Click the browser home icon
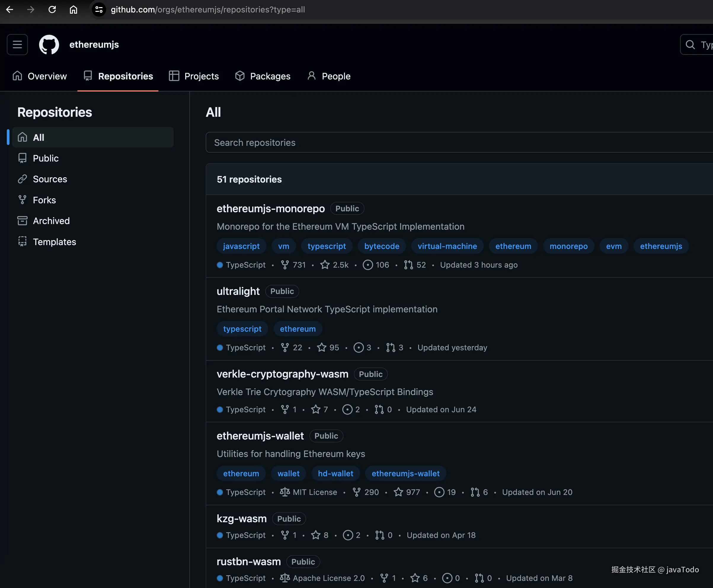 73,9
